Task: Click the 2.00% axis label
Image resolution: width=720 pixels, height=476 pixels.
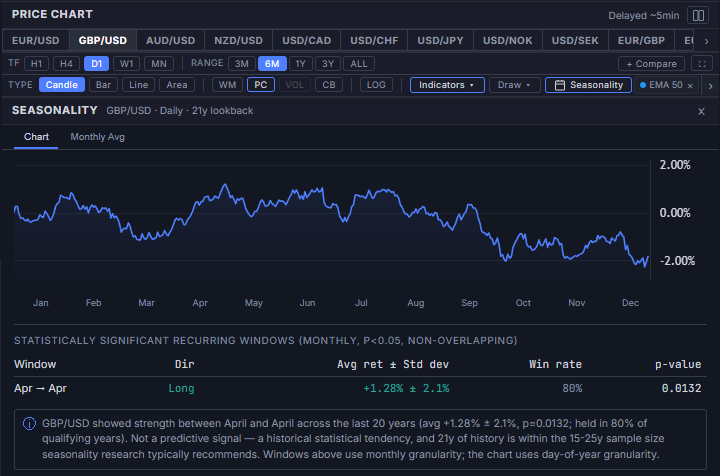Action: coord(675,165)
